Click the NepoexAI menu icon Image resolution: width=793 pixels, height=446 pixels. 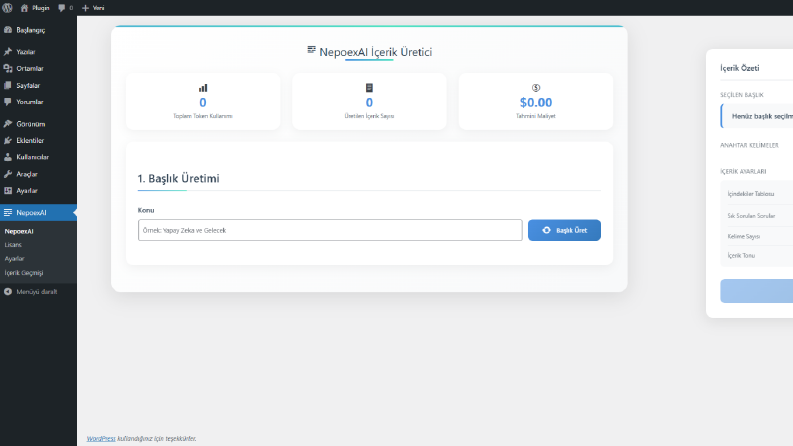(8, 212)
